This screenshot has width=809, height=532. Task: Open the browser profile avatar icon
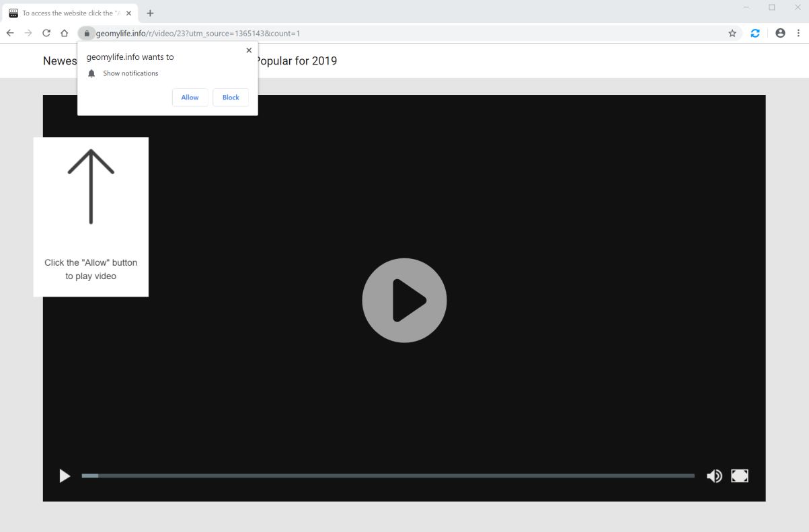(779, 32)
